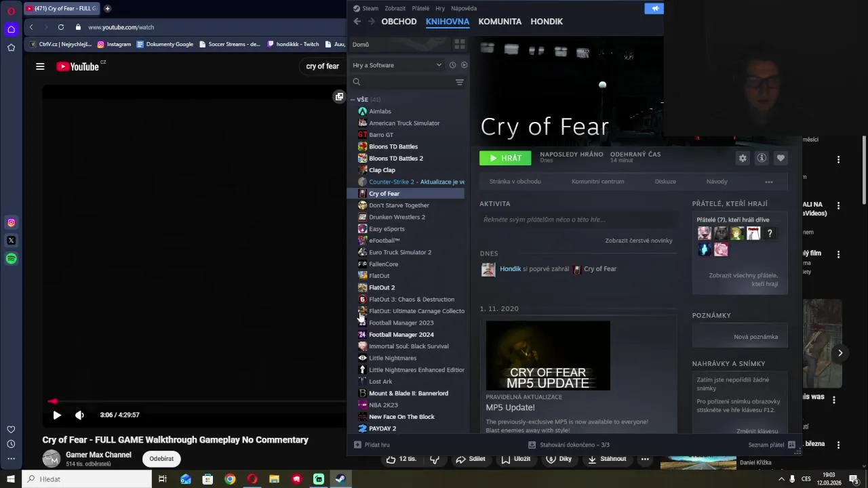Screen dimensions: 868x488
Task: Open the Steam friends list icon at the bottom right
Action: click(x=791, y=445)
